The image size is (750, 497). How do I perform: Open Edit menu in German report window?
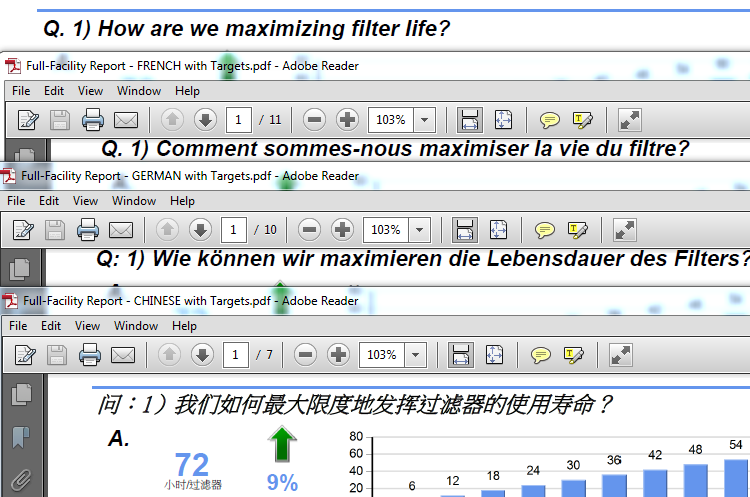(x=49, y=201)
